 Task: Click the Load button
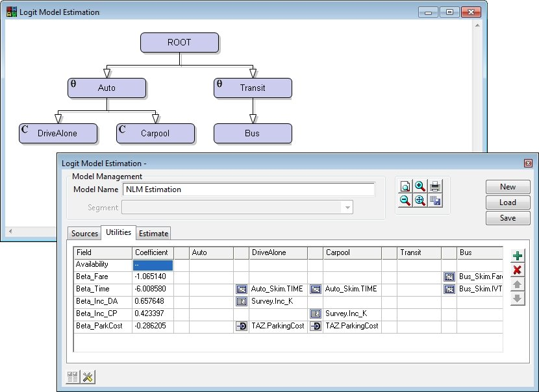(x=507, y=202)
